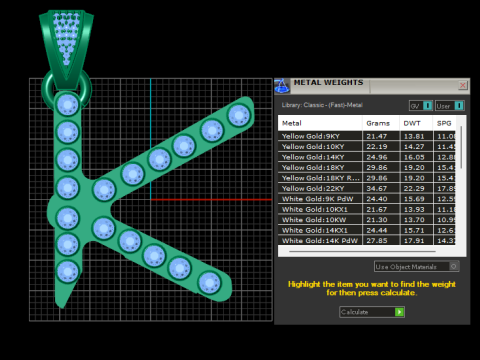Select the Yellow Gold:18KY R... row
This screenshot has height=360, width=480.
coord(367,178)
